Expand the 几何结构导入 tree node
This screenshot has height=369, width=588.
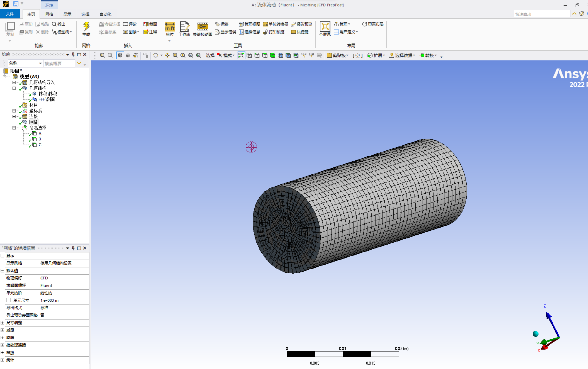tap(14, 82)
